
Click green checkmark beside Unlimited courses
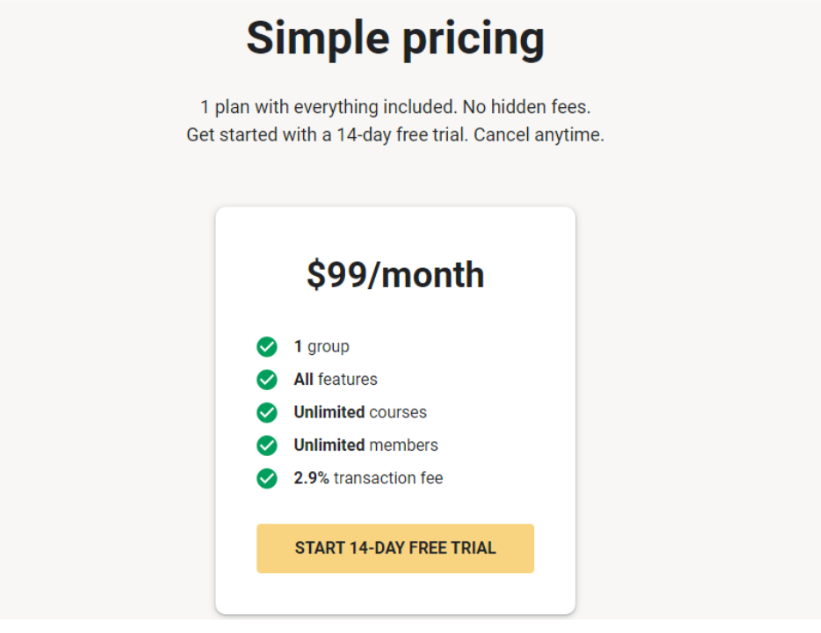pyautogui.click(x=267, y=412)
